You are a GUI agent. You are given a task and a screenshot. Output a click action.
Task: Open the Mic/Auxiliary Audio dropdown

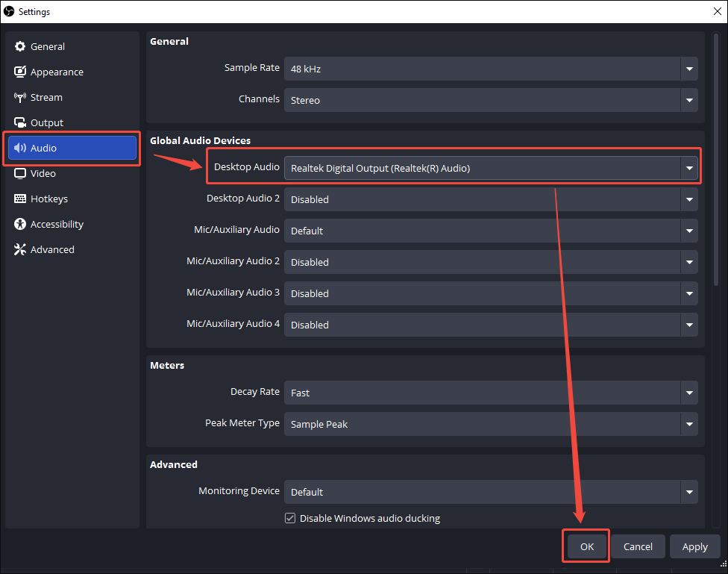click(688, 231)
